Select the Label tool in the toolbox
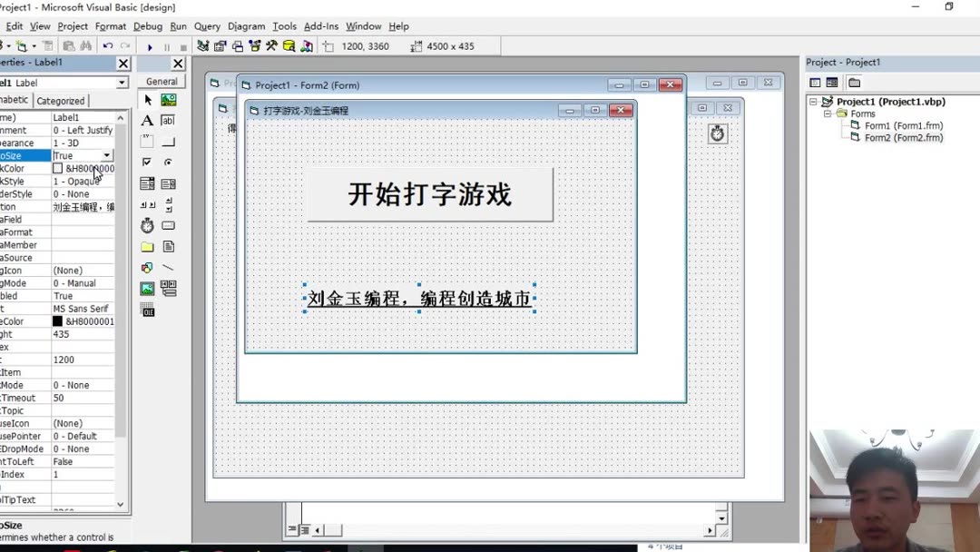 [x=146, y=120]
